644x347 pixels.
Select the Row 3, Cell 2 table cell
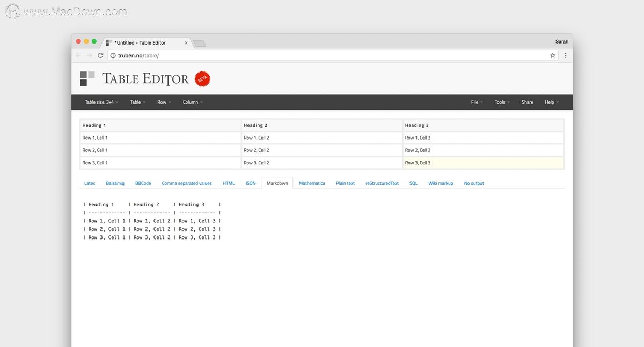(322, 163)
